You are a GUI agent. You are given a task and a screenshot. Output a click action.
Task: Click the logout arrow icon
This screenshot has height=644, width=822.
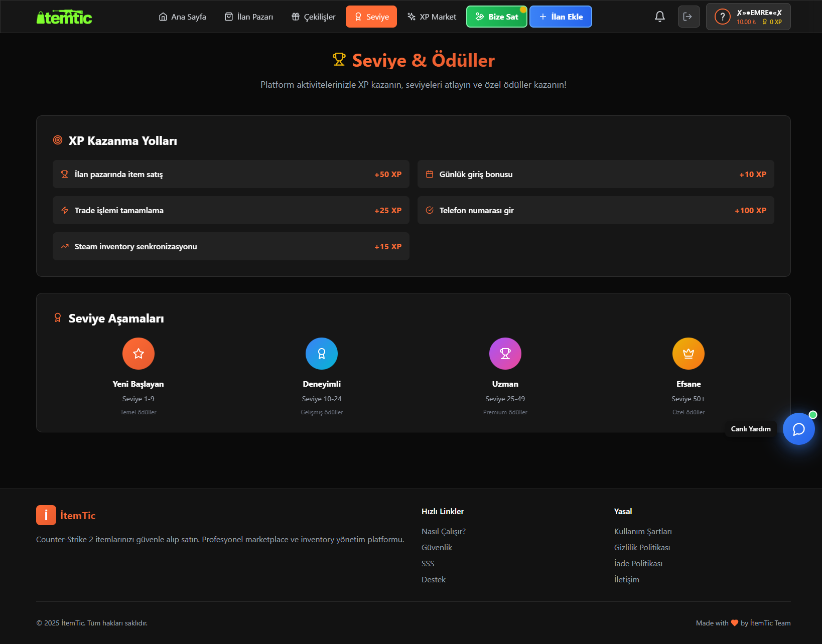click(688, 17)
